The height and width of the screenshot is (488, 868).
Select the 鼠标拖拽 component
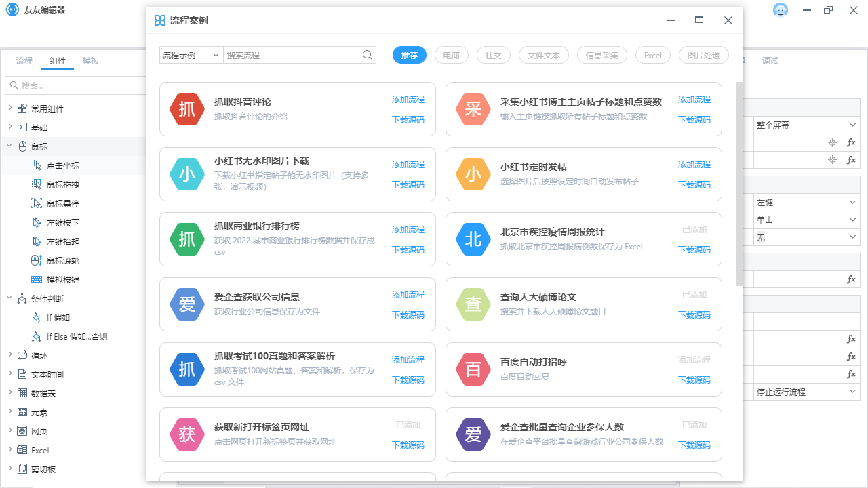[x=57, y=184]
